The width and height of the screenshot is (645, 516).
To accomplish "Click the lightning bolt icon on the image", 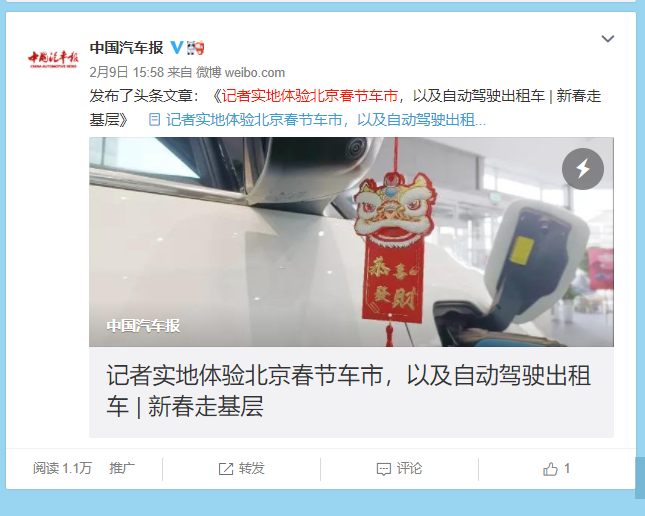I will click(x=582, y=169).
